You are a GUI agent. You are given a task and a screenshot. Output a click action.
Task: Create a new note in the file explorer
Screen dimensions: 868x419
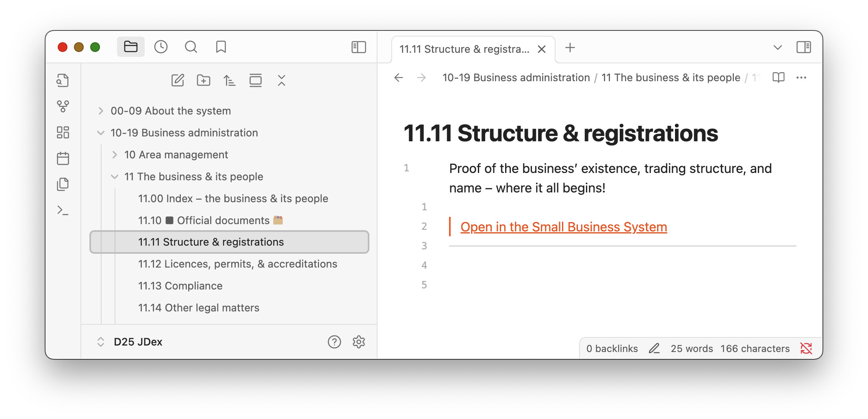click(178, 80)
